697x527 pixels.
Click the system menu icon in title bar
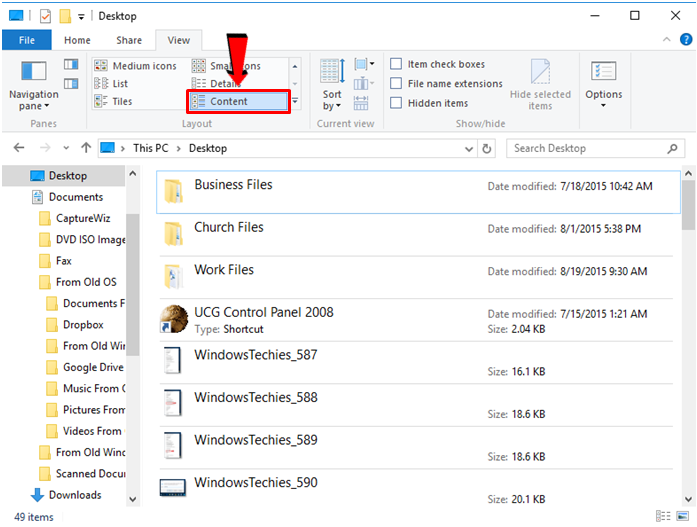16,16
